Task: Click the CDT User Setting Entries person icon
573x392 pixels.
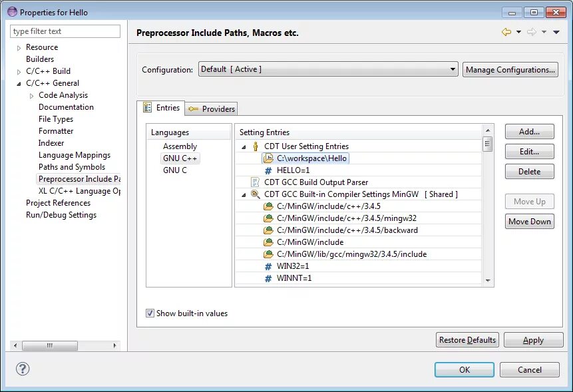Action: tap(256, 146)
